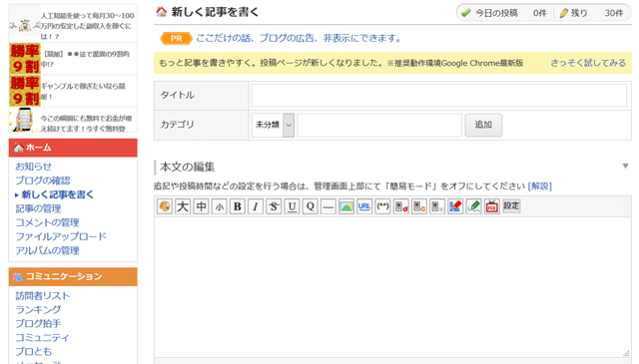Toggle italic formatting
The height and width of the screenshot is (364, 639).
tap(256, 206)
